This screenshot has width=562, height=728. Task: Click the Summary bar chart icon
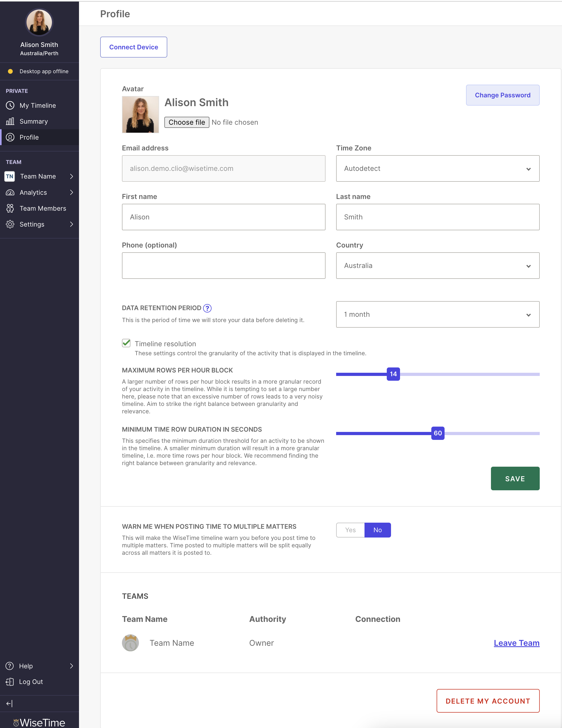(x=10, y=121)
